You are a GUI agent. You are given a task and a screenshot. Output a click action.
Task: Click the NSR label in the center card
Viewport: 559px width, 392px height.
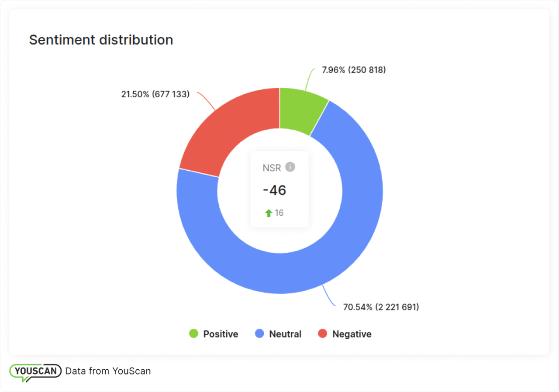pyautogui.click(x=272, y=168)
